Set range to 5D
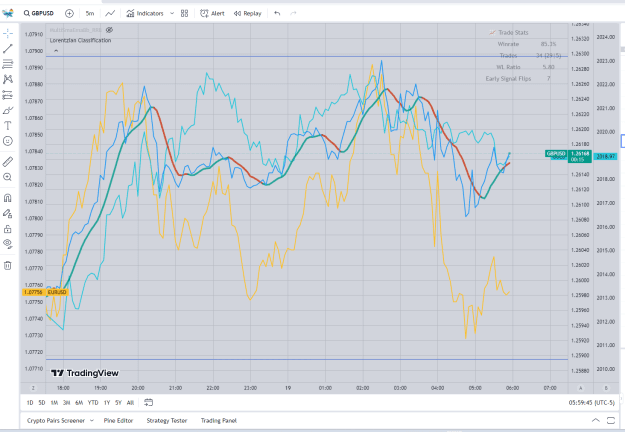625x432 pixels. pos(42,403)
